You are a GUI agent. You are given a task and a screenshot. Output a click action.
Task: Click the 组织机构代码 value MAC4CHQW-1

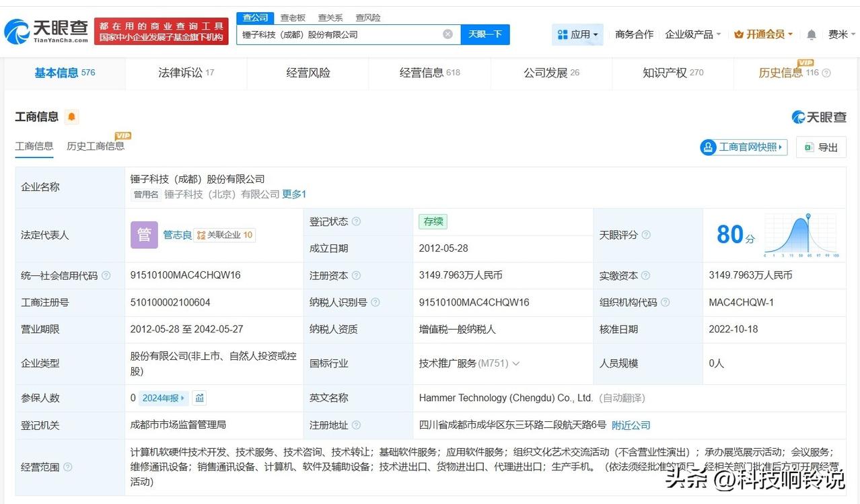(x=741, y=303)
